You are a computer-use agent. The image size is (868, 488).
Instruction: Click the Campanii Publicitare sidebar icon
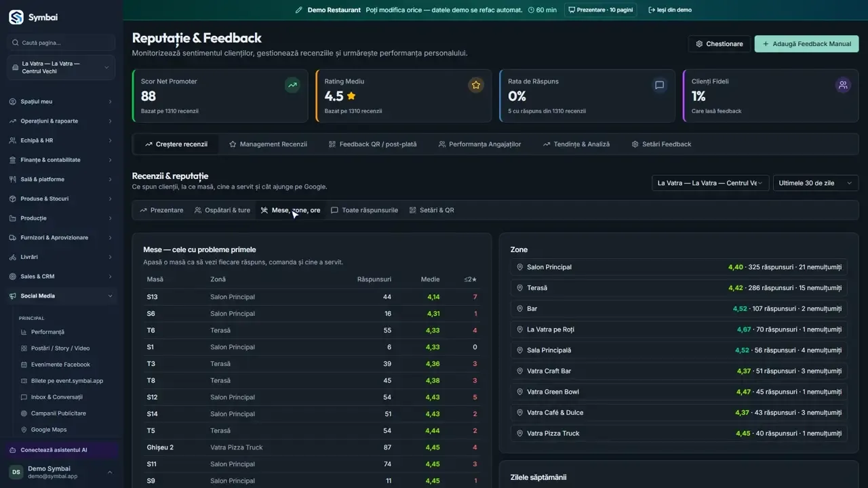(24, 413)
